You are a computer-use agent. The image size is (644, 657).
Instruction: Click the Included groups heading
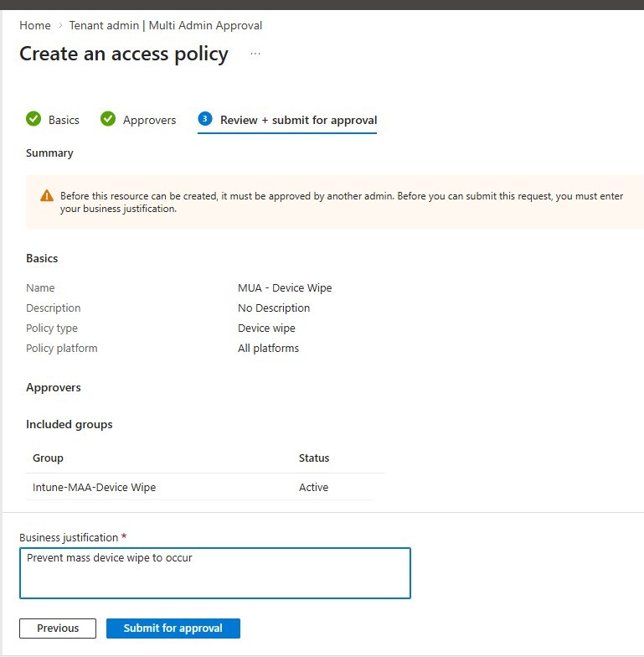[x=70, y=424]
